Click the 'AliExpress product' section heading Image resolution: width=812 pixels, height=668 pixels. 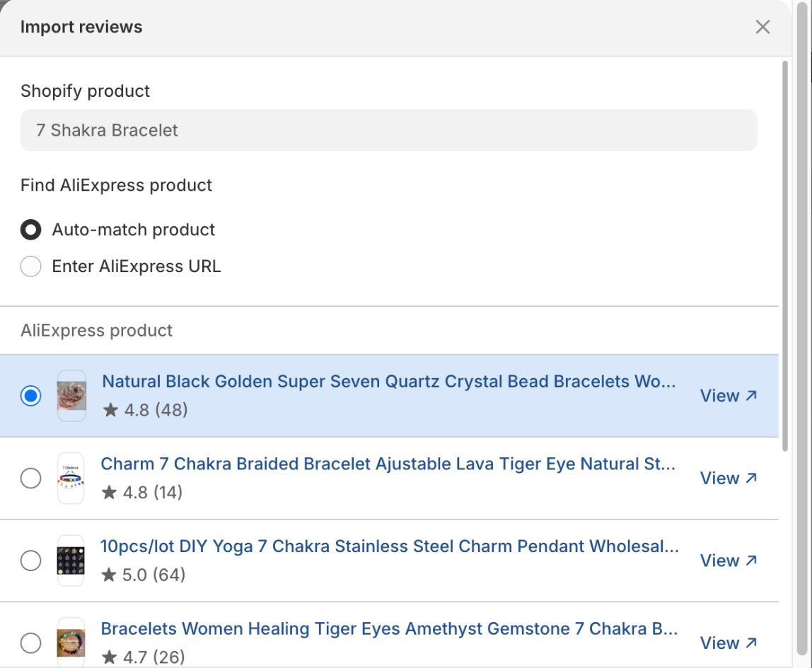point(96,330)
